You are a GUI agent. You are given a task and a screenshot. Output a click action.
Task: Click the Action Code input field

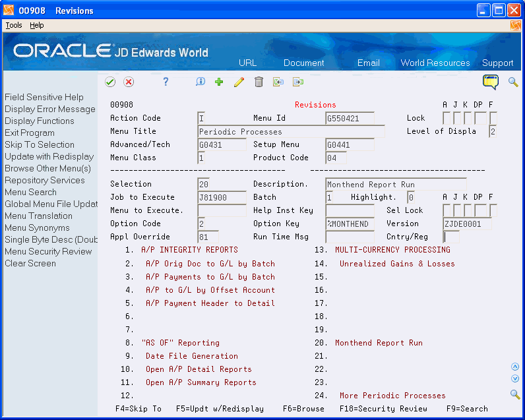click(201, 118)
